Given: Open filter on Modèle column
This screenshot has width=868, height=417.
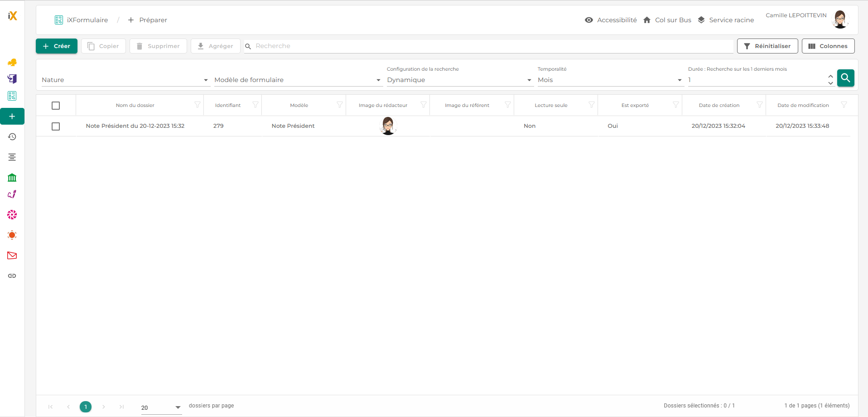Looking at the screenshot, I should (x=340, y=105).
